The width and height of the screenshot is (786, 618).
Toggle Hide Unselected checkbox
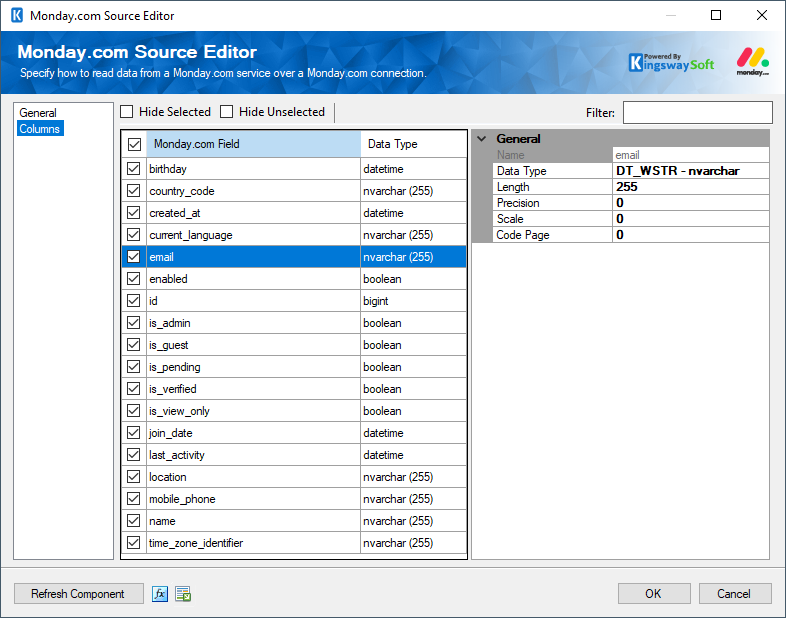227,111
